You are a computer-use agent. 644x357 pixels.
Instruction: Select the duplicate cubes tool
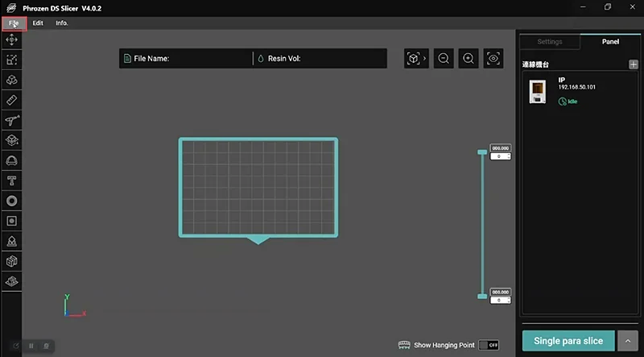11,81
